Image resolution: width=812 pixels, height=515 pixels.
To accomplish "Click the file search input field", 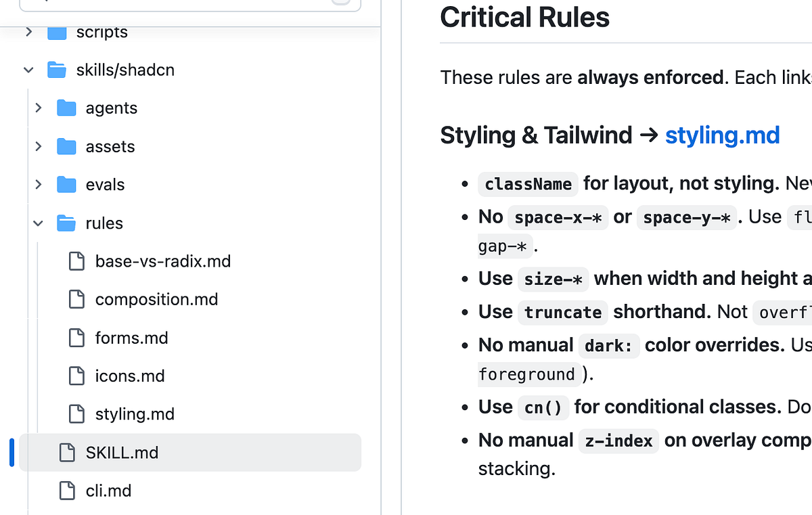I will point(190,3).
